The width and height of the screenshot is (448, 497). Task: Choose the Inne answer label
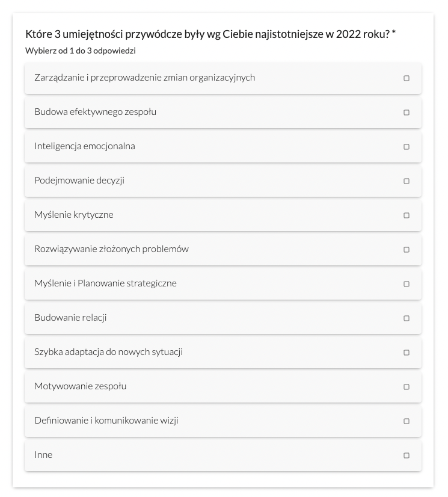[x=43, y=454]
